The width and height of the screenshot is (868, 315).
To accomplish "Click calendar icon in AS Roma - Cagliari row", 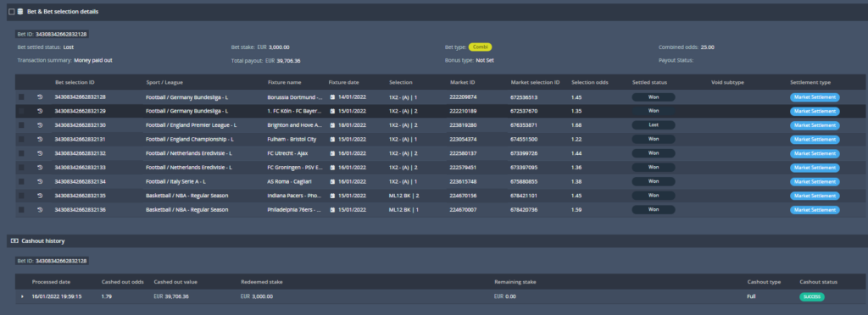I will 332,181.
